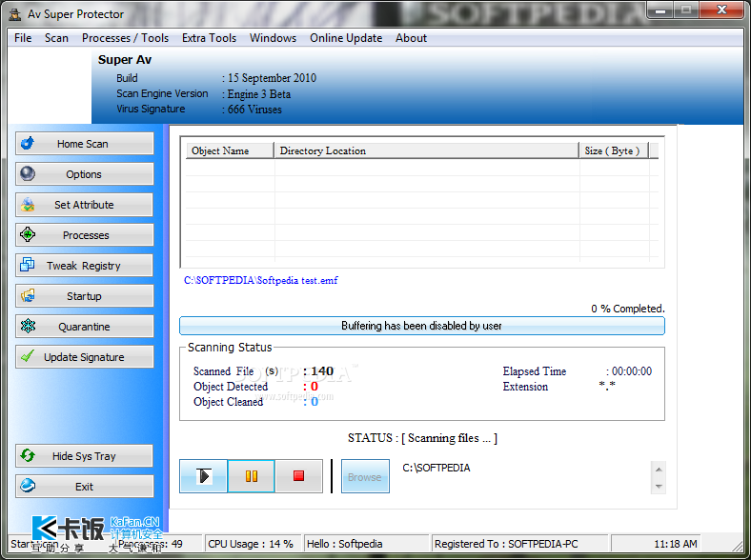The height and width of the screenshot is (560, 751).
Task: Click Registered To : SOFTPEDIA-PC status
Action: pos(506,544)
